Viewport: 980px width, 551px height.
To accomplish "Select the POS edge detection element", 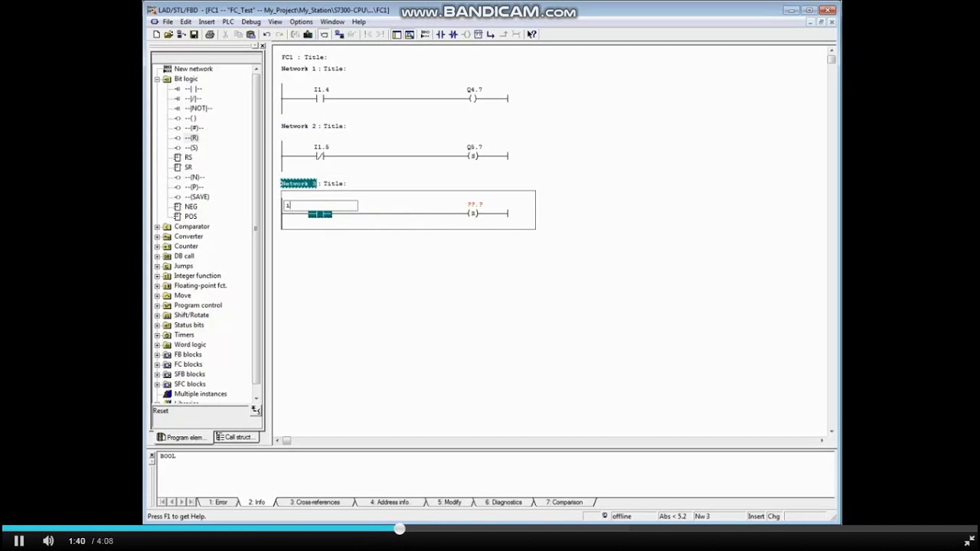I will 190,217.
